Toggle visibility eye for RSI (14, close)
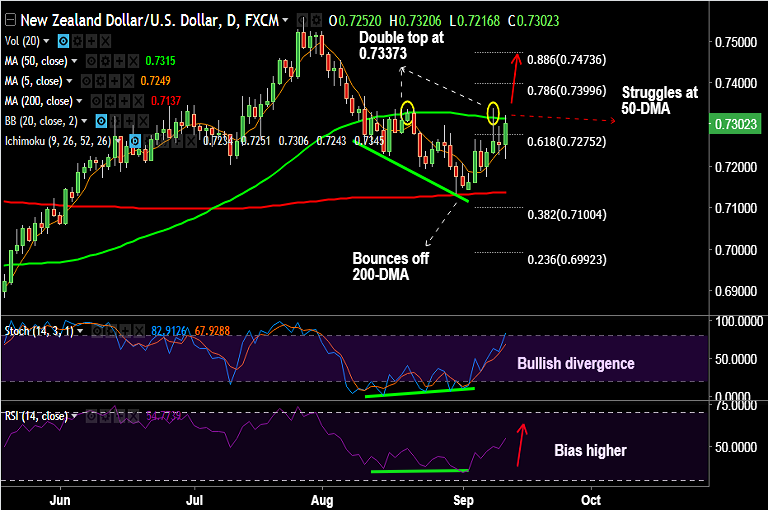The height and width of the screenshot is (511, 768). coord(92,416)
